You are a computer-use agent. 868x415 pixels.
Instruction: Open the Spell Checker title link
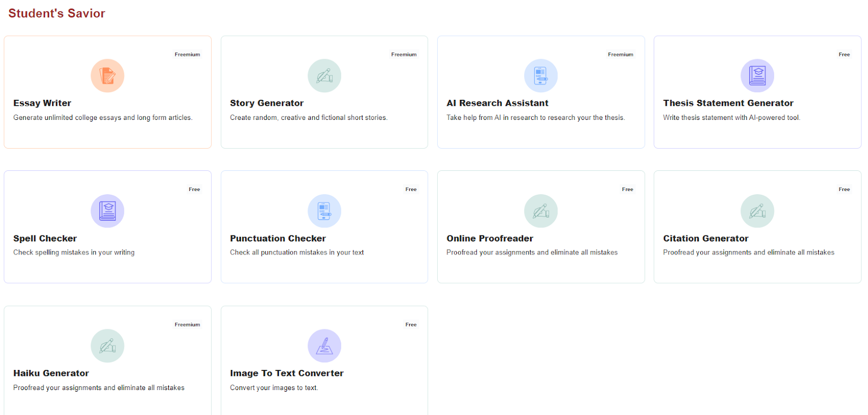tap(45, 238)
